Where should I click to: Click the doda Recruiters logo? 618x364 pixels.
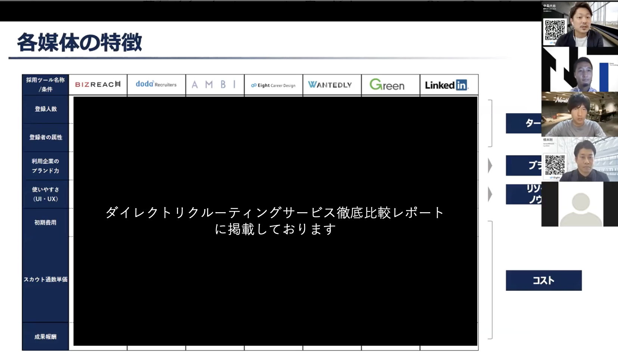tap(156, 84)
